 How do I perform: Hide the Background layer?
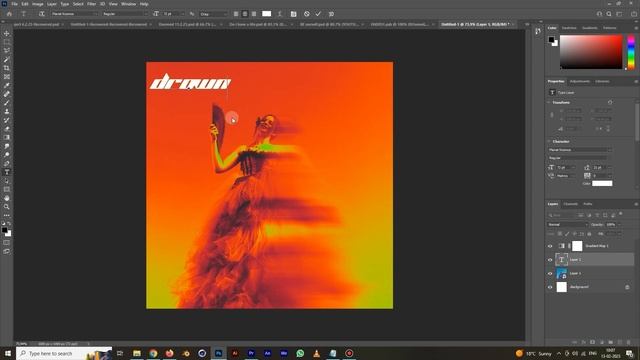coord(550,287)
